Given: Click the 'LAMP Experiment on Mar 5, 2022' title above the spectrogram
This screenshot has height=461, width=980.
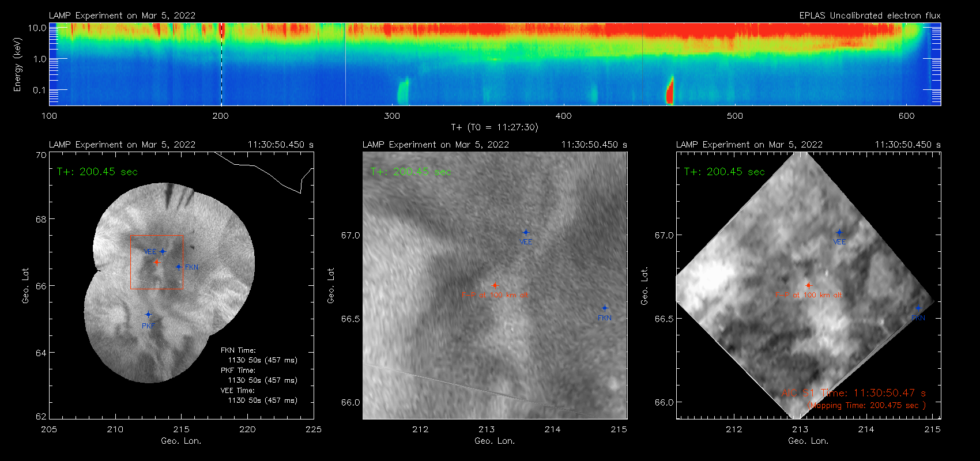Looking at the screenshot, I should click(x=122, y=16).
